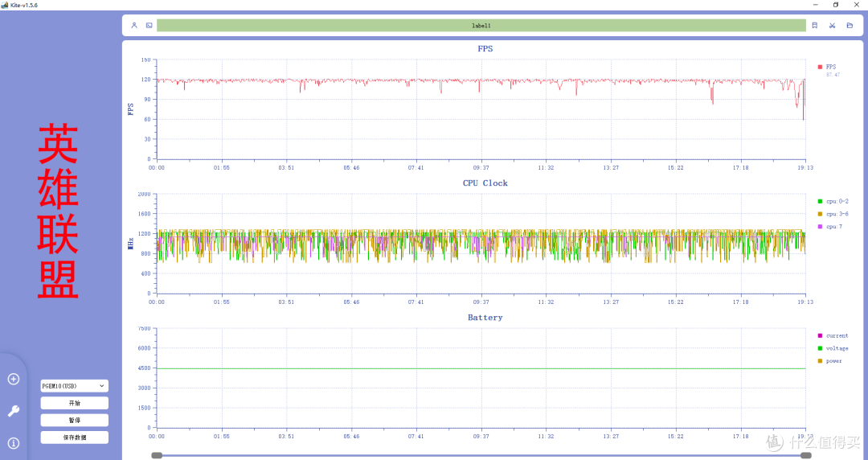The height and width of the screenshot is (460, 868).
Task: Restore down the Kite window
Action: [x=836, y=5]
